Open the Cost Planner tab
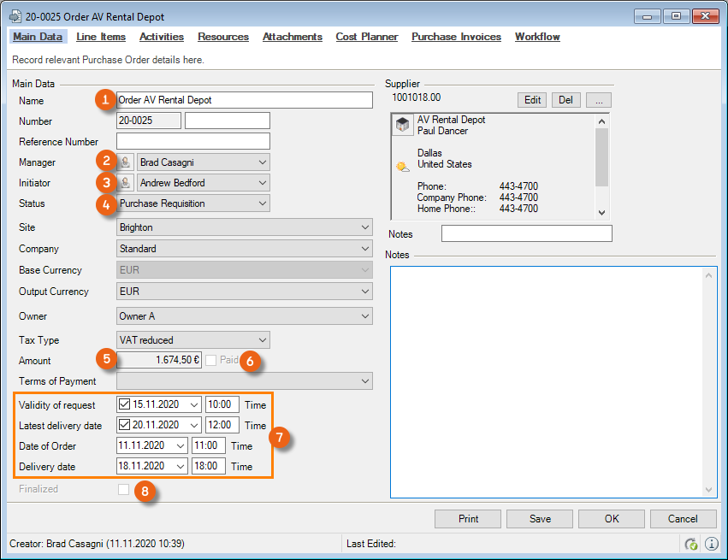This screenshot has width=728, height=560. [366, 37]
